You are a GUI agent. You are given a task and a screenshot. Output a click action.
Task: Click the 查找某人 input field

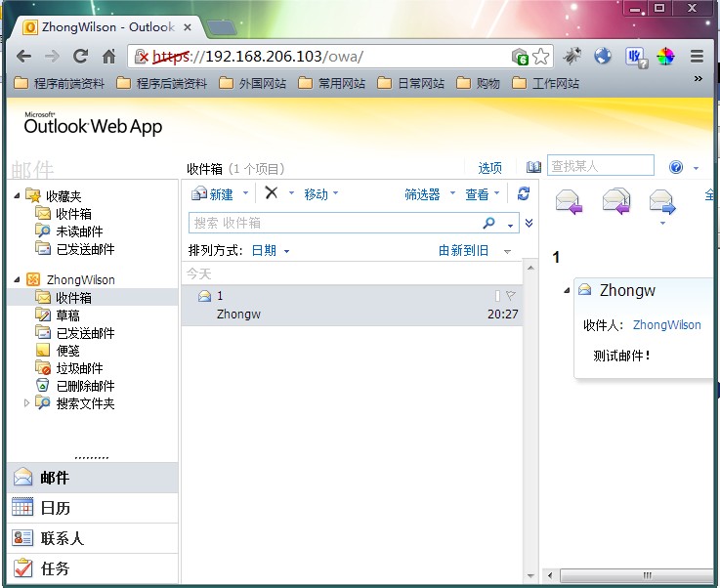pos(600,166)
